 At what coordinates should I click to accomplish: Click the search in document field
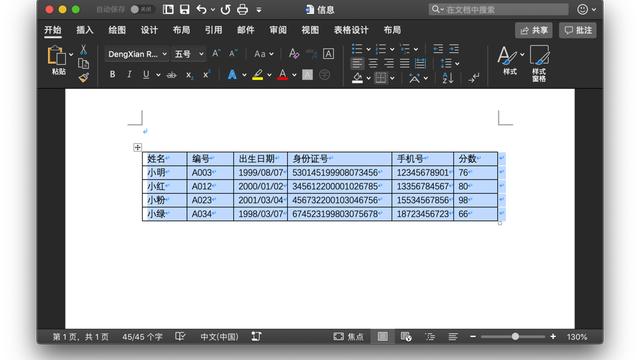tap(498, 9)
